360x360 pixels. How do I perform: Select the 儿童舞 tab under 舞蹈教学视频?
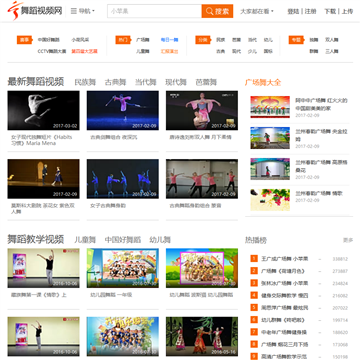click(x=85, y=240)
